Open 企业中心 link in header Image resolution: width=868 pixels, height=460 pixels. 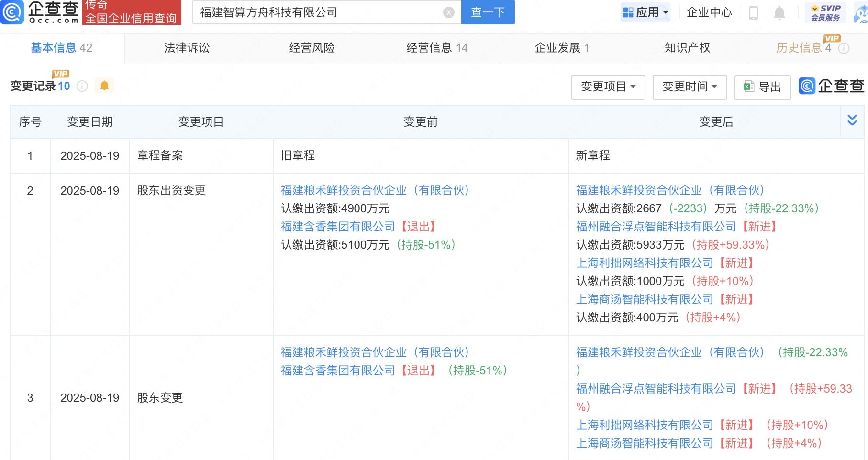pos(709,12)
